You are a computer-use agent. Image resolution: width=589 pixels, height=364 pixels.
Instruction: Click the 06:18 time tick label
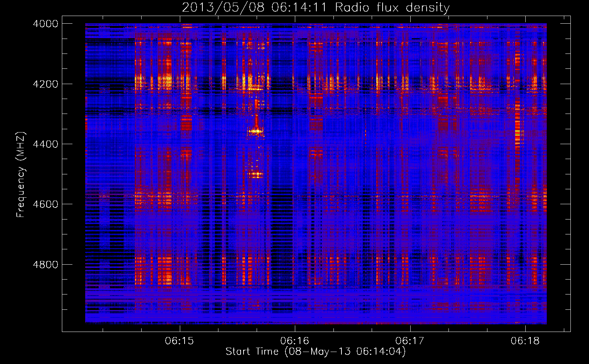point(525,341)
